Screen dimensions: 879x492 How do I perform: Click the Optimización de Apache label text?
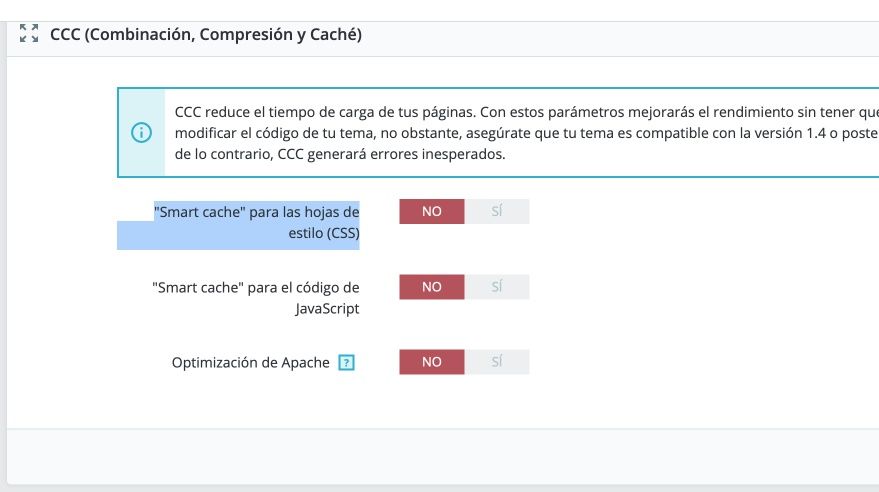point(251,363)
